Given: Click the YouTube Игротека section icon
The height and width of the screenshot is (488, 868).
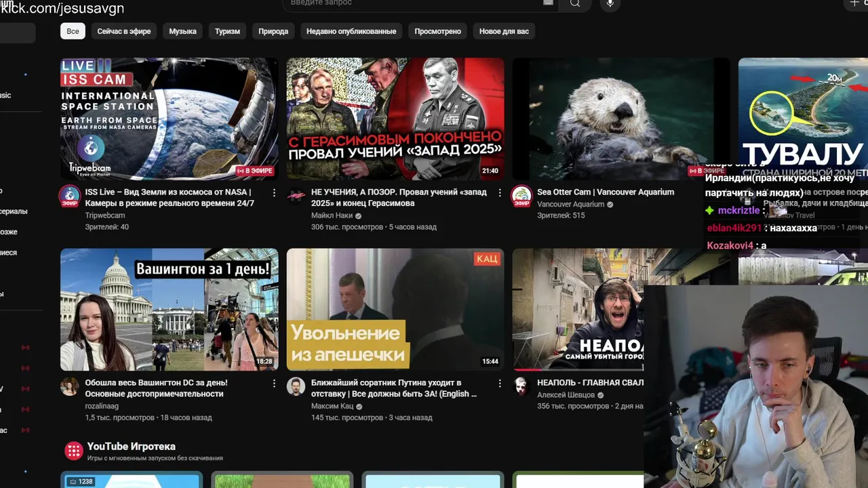Looking at the screenshot, I should 73,451.
